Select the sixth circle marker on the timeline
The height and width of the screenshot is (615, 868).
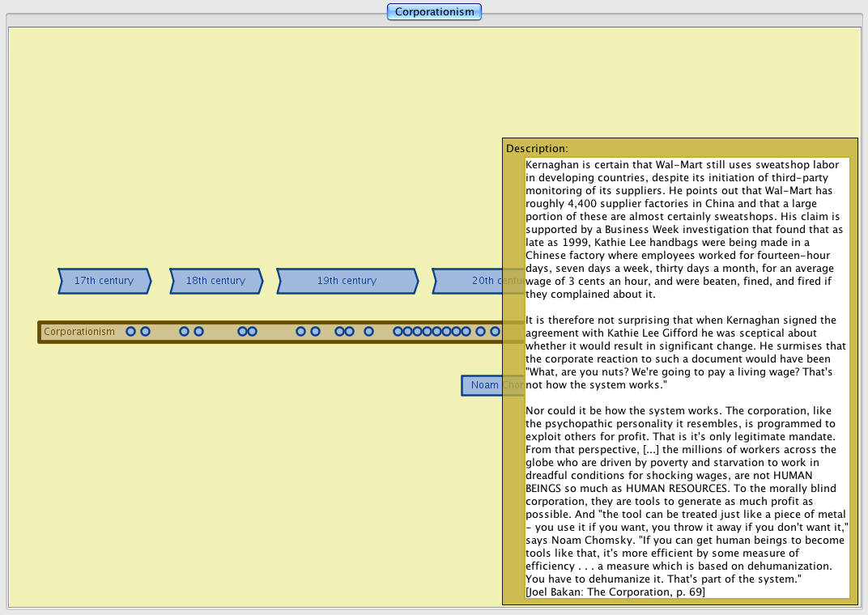click(252, 332)
